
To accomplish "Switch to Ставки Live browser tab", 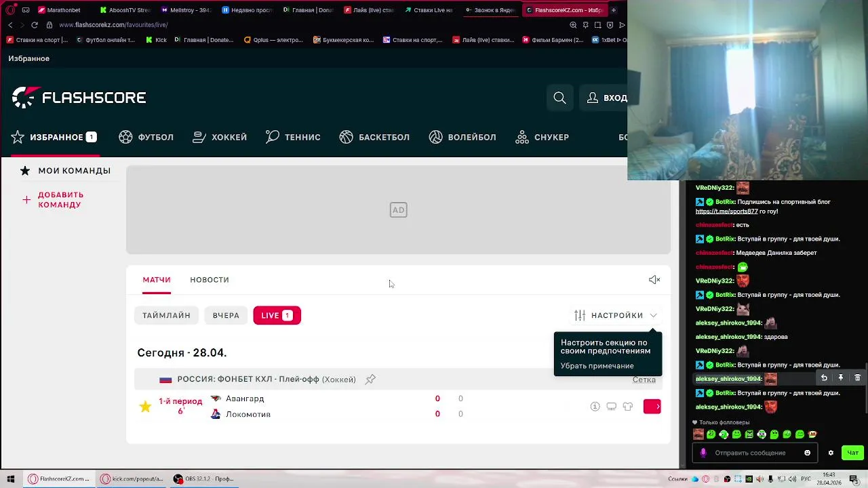I will click(429, 10).
